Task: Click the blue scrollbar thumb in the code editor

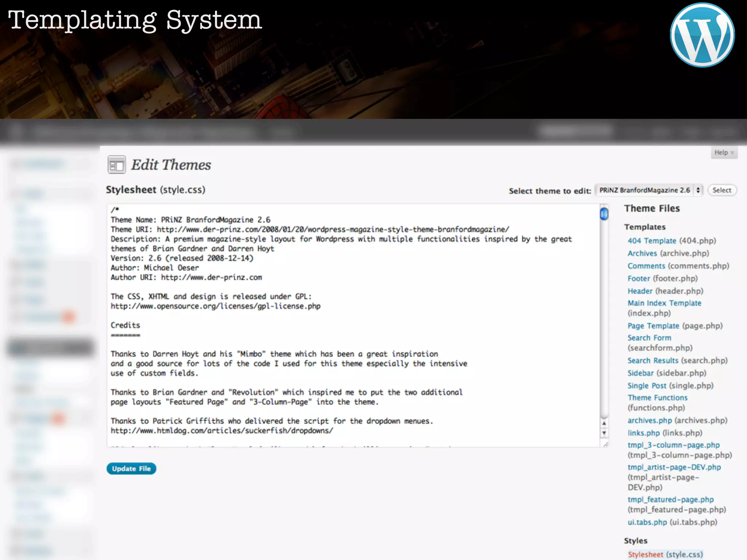Action: 604,213
